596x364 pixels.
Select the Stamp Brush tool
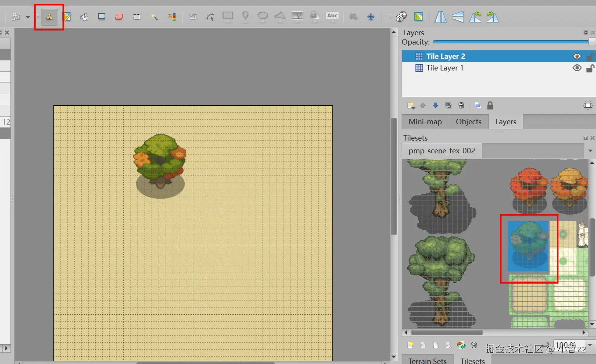[49, 17]
